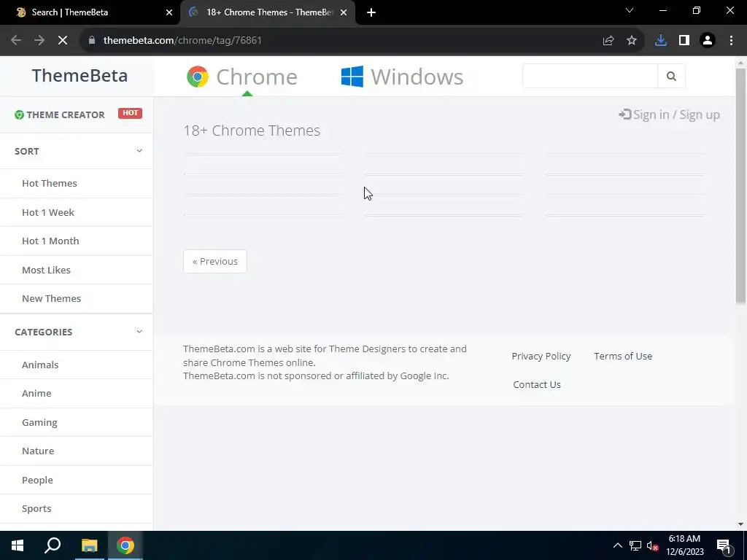Viewport: 747px width, 560px height.
Task: Click the 18+ Chrome Themes heading
Action: [252, 131]
